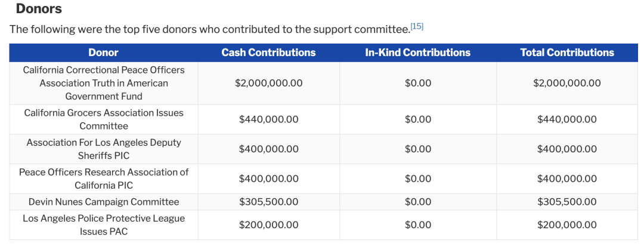The image size is (644, 246).
Task: Open the footnote 15 reference link
Action: pos(417,27)
